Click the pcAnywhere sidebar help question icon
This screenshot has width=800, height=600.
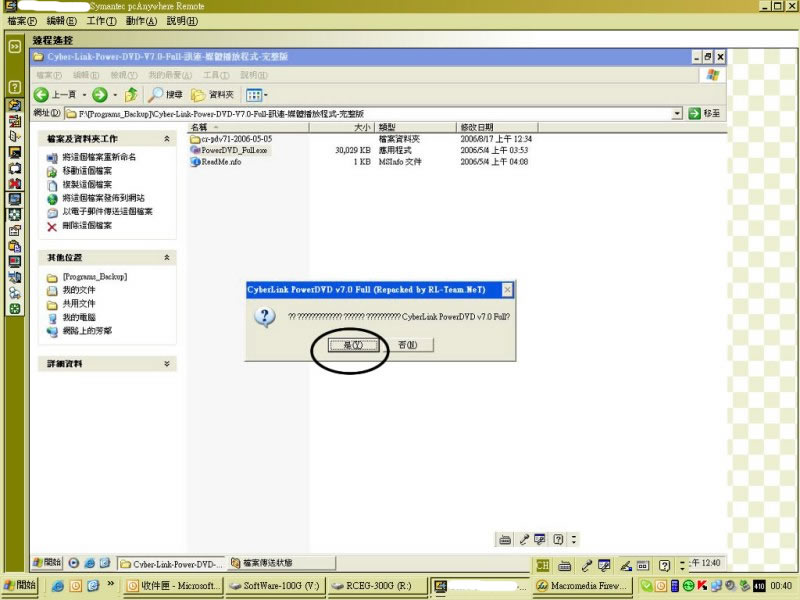point(15,87)
